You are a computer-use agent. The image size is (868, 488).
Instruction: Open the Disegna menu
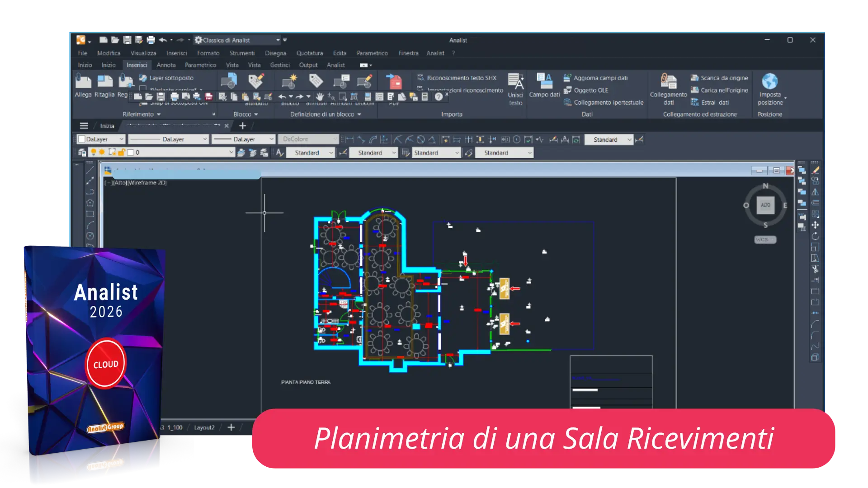coord(275,53)
